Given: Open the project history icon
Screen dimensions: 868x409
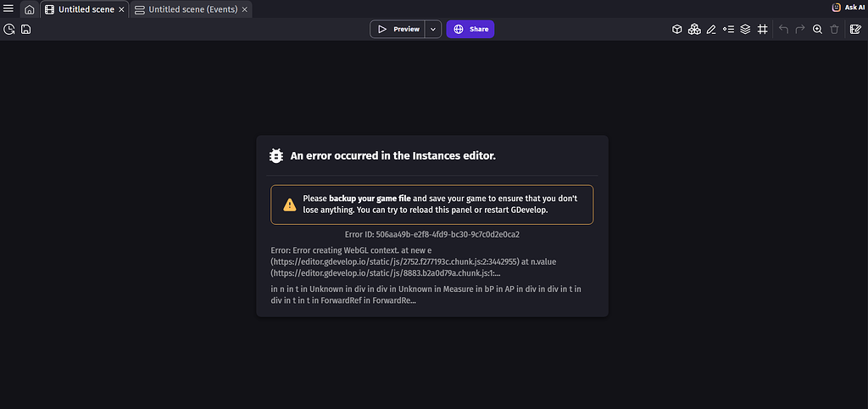Looking at the screenshot, I should [x=8, y=30].
